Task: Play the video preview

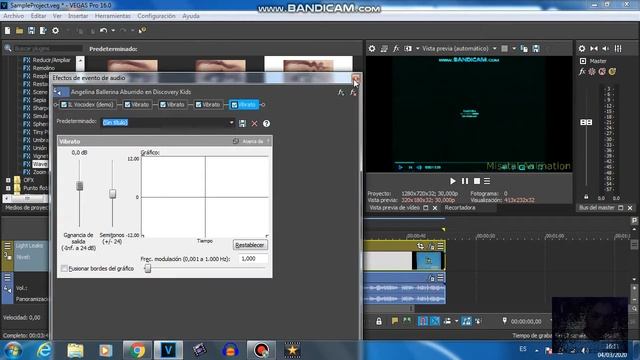Action: 452,181
